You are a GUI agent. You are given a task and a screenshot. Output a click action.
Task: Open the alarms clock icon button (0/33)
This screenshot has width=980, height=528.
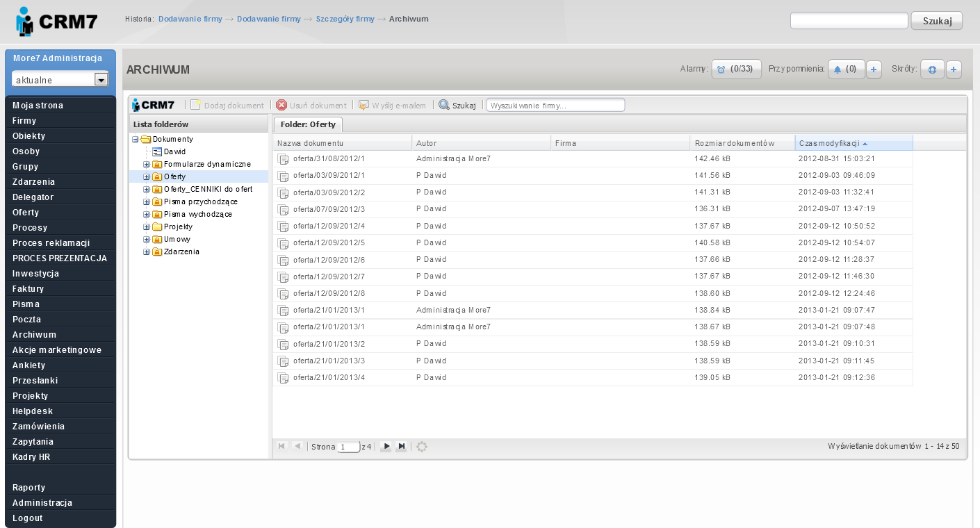click(737, 69)
